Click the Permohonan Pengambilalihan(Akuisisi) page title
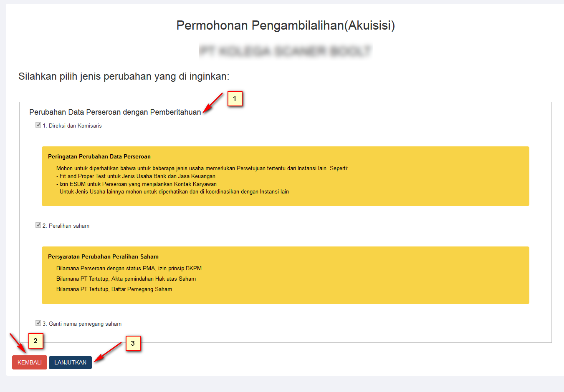This screenshot has width=564, height=392. (x=286, y=25)
